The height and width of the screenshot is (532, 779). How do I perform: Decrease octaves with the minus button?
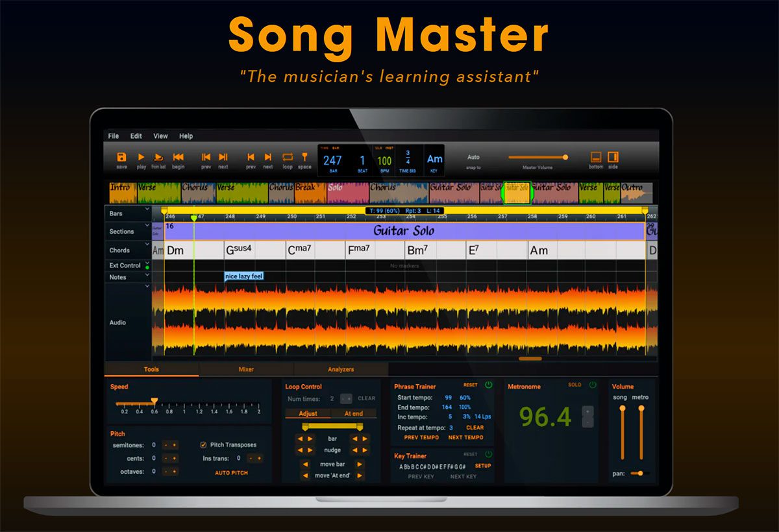pyautogui.click(x=165, y=472)
